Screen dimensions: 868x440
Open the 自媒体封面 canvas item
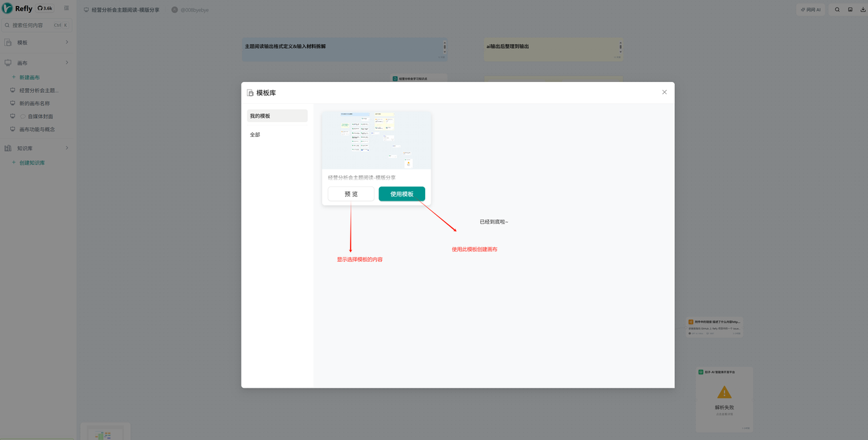pyautogui.click(x=40, y=117)
